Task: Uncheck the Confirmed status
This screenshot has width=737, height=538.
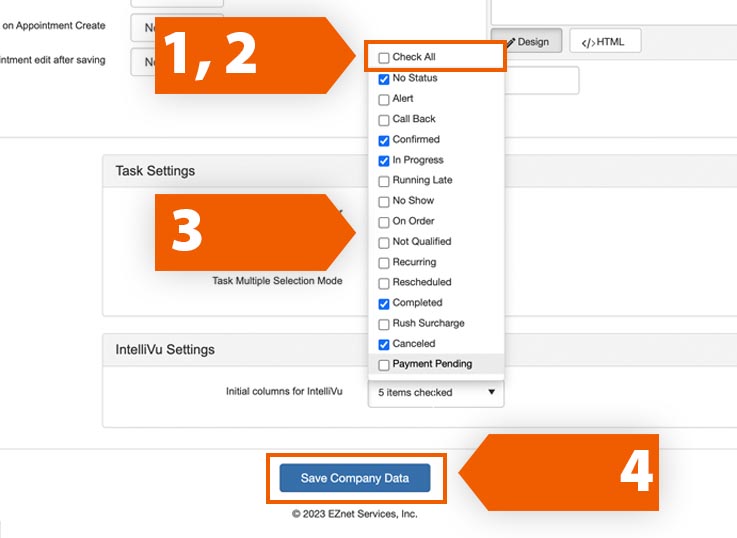Action: click(384, 140)
